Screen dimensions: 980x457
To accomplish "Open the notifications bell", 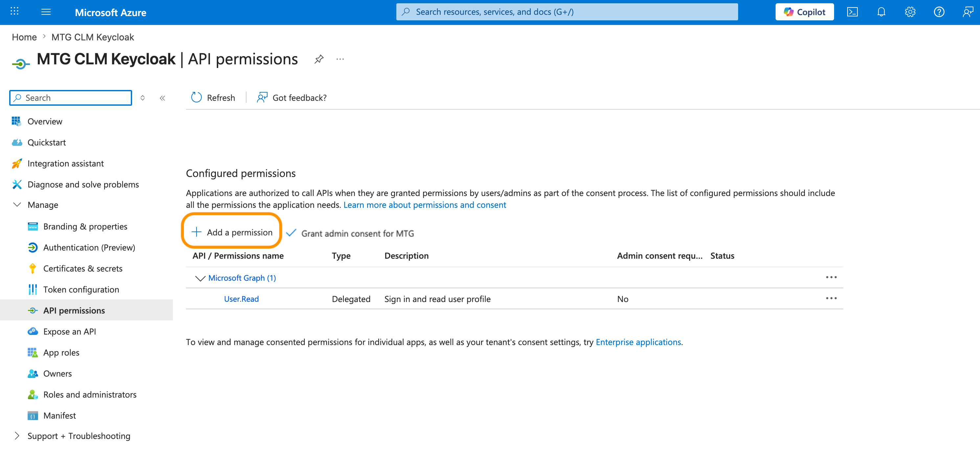I will (881, 12).
